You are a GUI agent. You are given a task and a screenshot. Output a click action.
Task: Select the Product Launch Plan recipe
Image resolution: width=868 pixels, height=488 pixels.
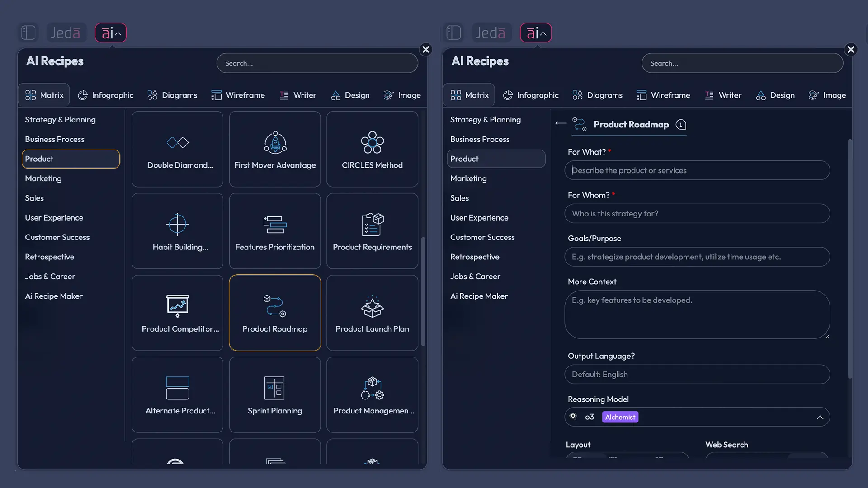[372, 312]
